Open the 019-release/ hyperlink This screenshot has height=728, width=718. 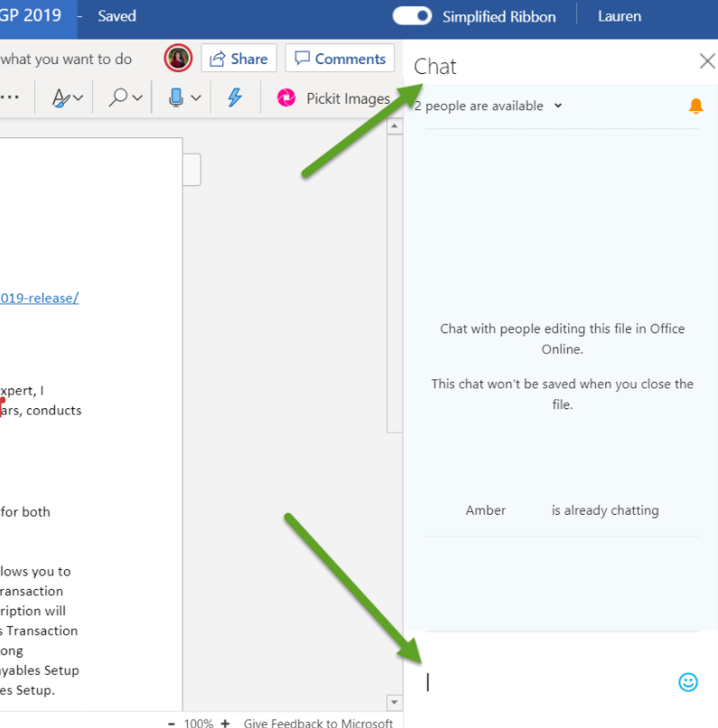pyautogui.click(x=40, y=297)
